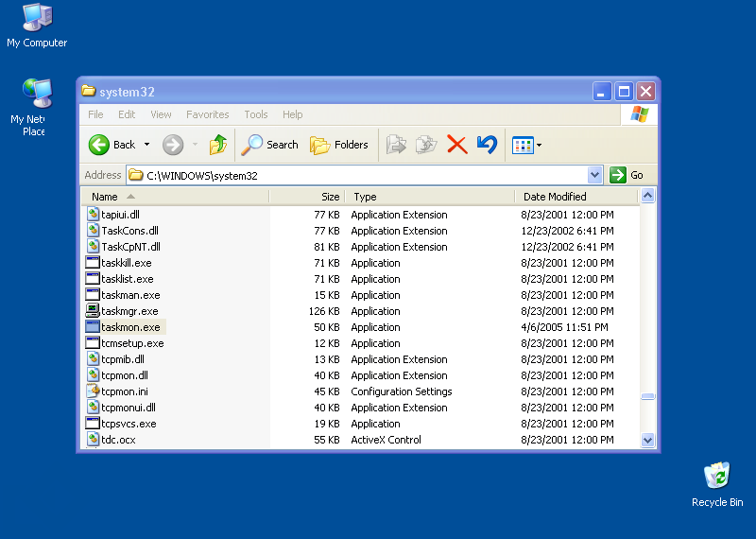Sort by the Name column header
Image resolution: width=756 pixels, height=539 pixels.
click(x=176, y=197)
